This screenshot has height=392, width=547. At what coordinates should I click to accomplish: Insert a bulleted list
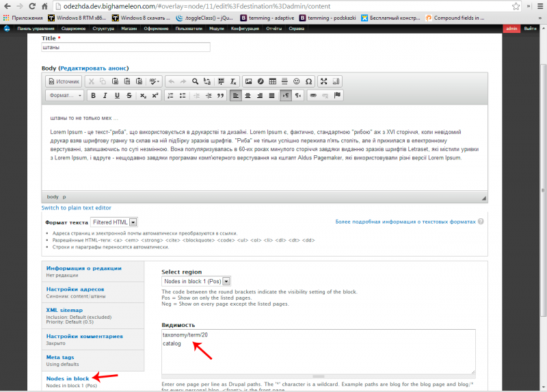click(x=183, y=95)
